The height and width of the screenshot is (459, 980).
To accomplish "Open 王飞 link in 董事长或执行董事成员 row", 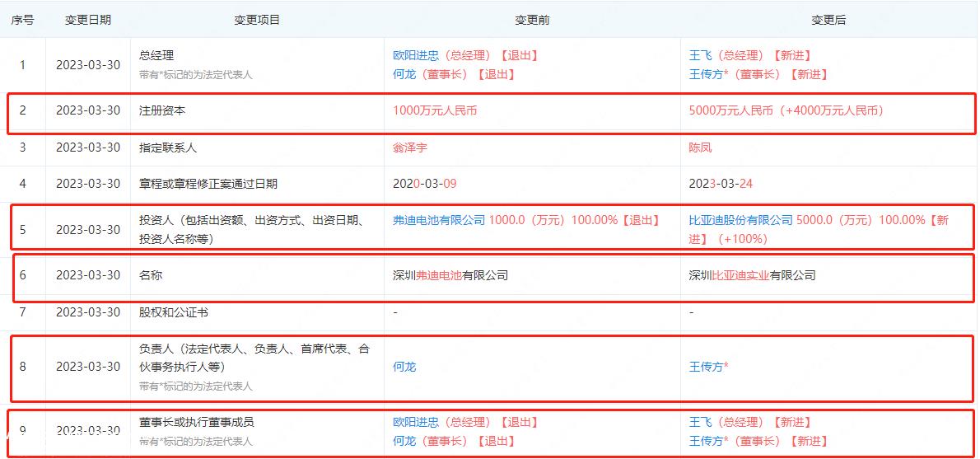I will (701, 423).
